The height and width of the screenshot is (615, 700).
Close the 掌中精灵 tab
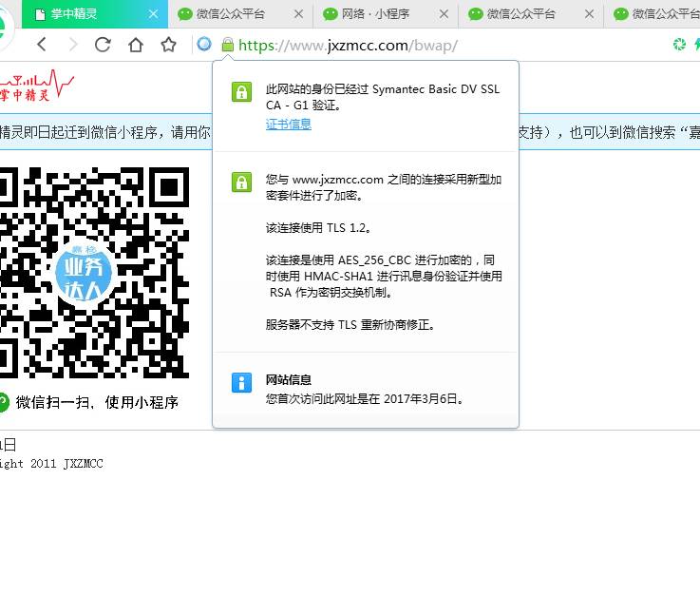(153, 14)
